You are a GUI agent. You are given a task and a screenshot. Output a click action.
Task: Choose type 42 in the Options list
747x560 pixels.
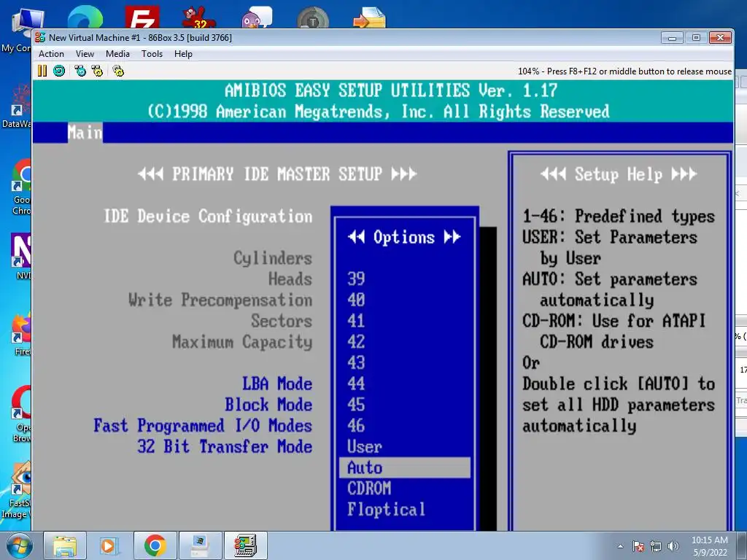[356, 341]
